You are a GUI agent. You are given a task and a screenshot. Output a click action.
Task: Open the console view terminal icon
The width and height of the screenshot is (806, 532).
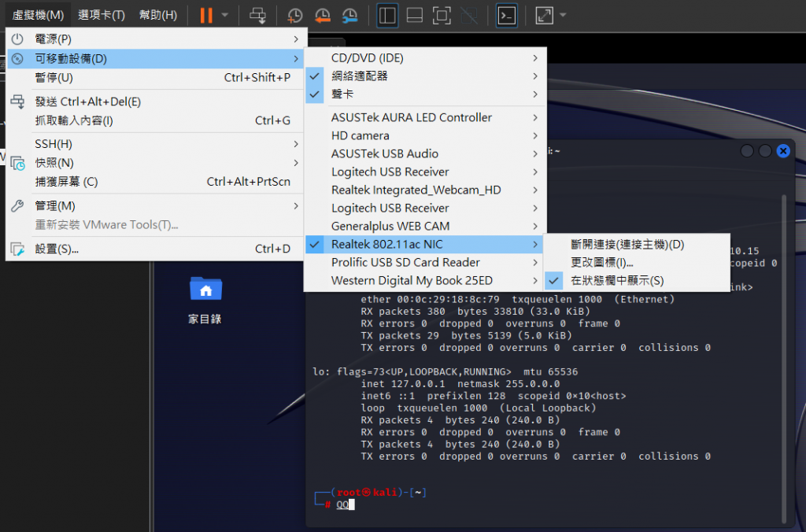pos(506,16)
